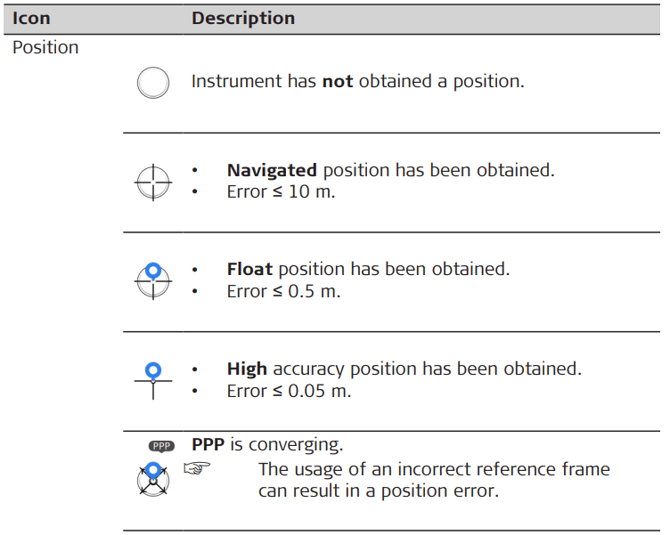The width and height of the screenshot is (670, 535).
Task: Select the Float position icon
Action: (153, 280)
